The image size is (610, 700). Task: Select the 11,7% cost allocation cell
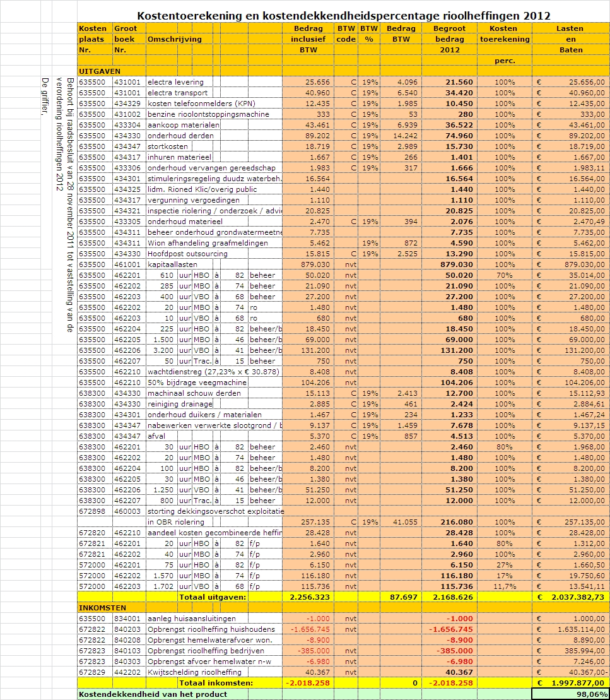coord(504,586)
